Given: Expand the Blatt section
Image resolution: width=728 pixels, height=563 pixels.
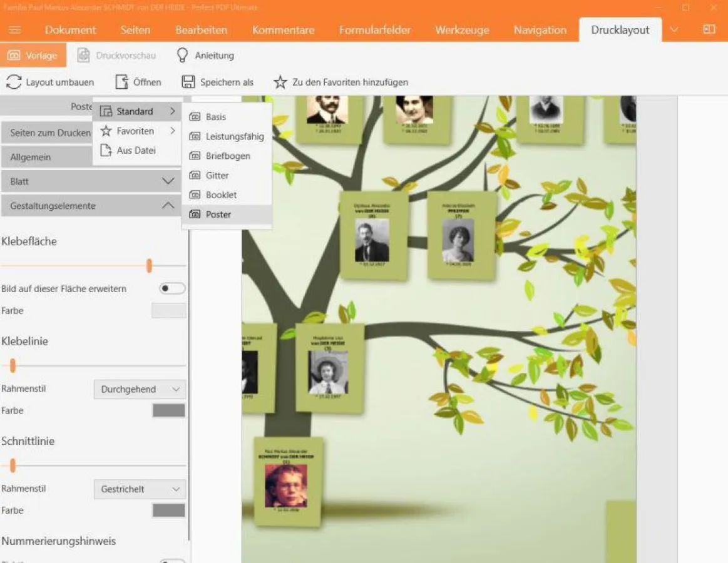Looking at the screenshot, I should pos(168,181).
